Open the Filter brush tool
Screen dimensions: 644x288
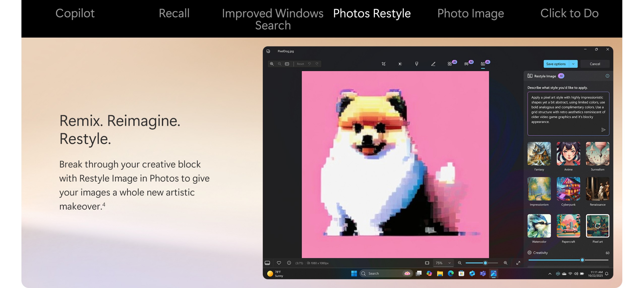point(417,64)
